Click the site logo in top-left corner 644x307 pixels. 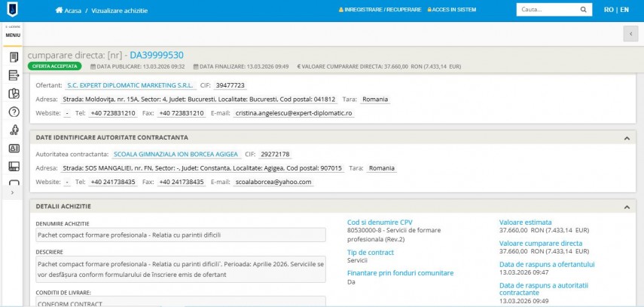pyautogui.click(x=13, y=10)
